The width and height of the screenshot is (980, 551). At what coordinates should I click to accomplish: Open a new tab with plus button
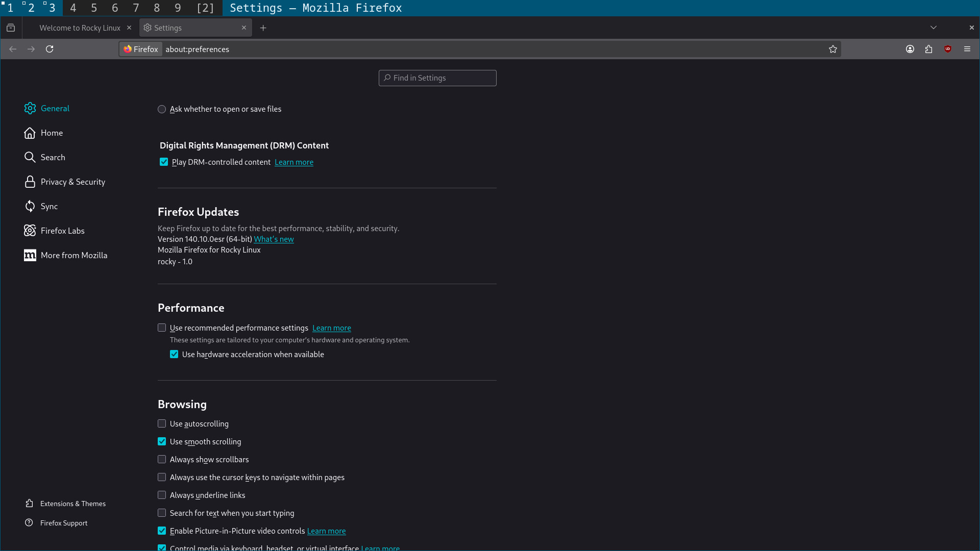coord(263,28)
